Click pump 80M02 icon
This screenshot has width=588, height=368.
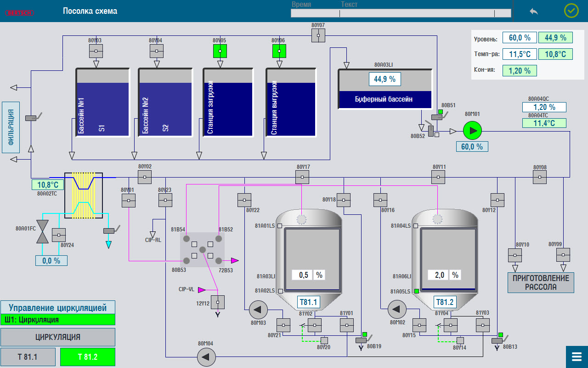397,309
